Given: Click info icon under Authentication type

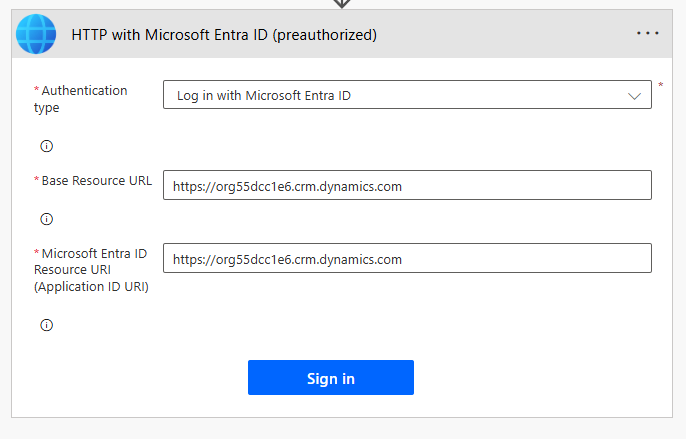Looking at the screenshot, I should [x=46, y=146].
